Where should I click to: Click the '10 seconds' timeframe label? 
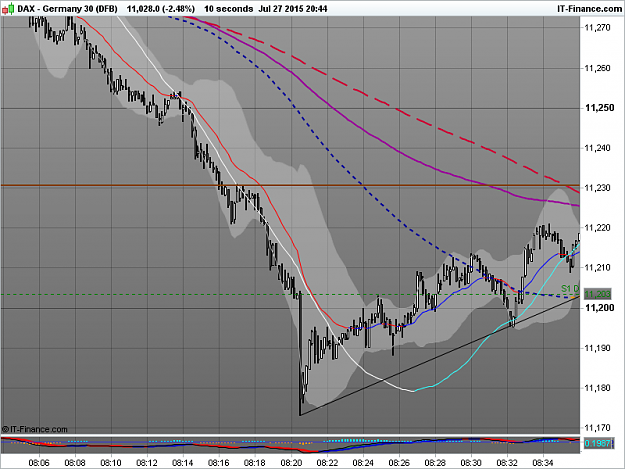[x=228, y=9]
